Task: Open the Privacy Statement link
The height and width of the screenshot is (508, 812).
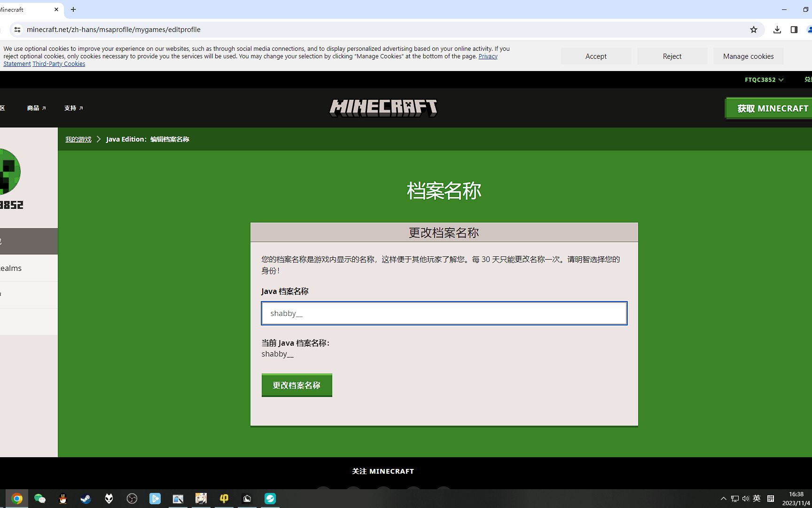Action: pyautogui.click(x=488, y=56)
